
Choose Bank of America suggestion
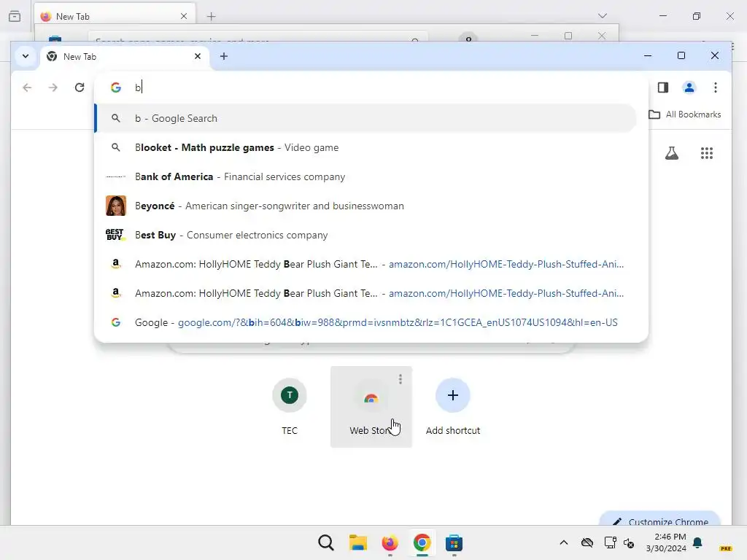pyautogui.click(x=366, y=176)
